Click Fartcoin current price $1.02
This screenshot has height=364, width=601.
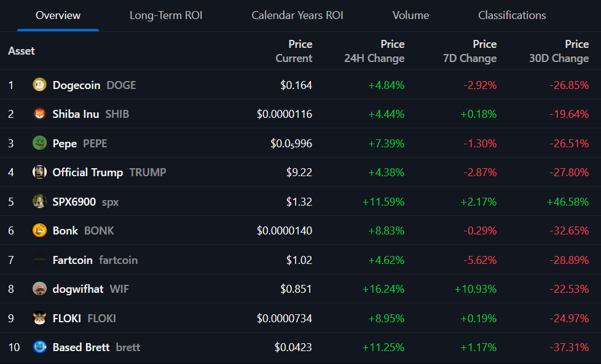pos(299,260)
